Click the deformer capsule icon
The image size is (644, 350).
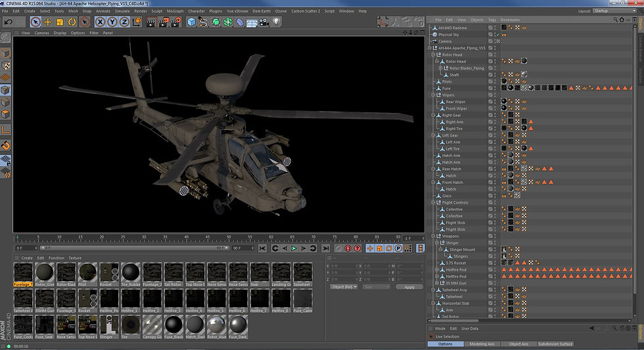tap(240, 22)
